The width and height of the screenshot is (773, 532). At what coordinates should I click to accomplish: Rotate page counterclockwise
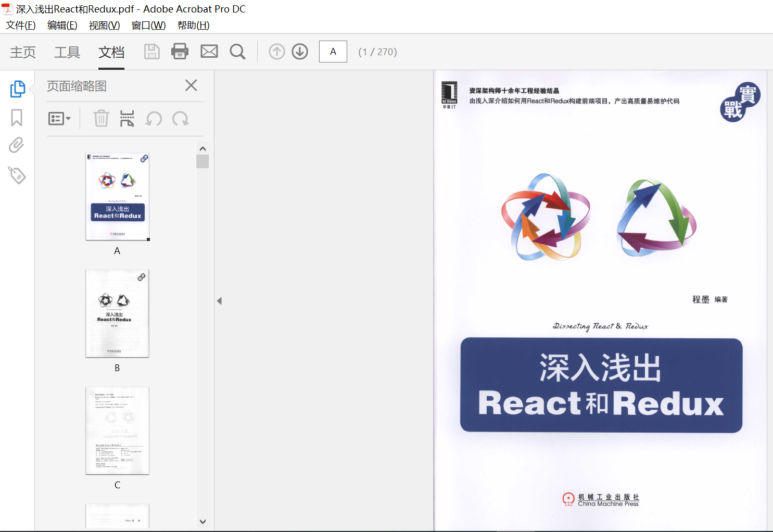coord(154,119)
